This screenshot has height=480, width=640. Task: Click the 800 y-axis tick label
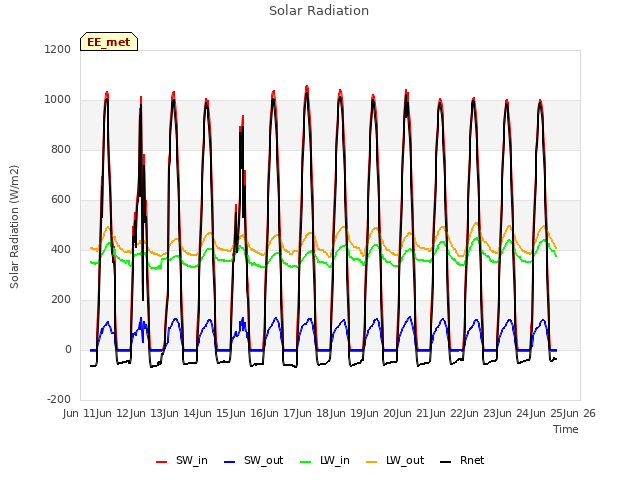(61, 149)
